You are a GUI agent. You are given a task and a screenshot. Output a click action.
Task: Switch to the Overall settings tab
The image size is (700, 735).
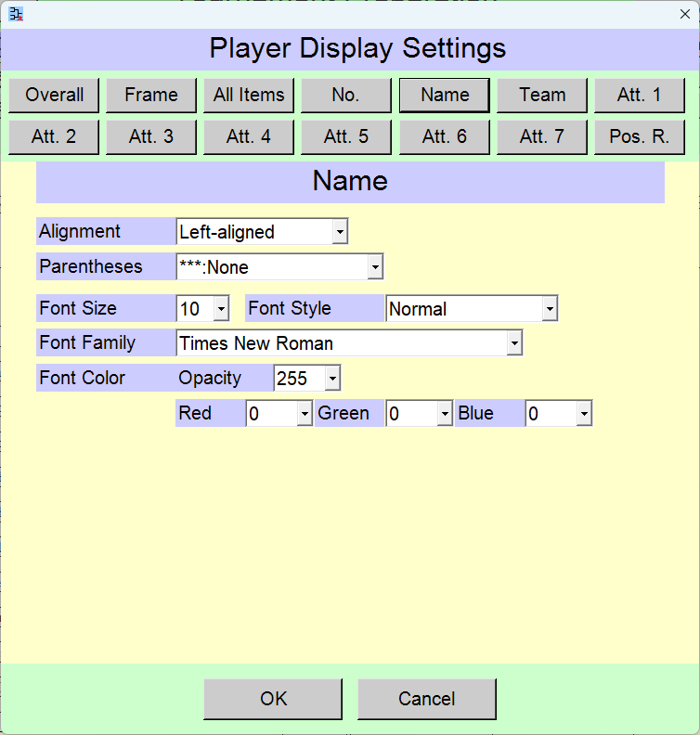pos(54,96)
